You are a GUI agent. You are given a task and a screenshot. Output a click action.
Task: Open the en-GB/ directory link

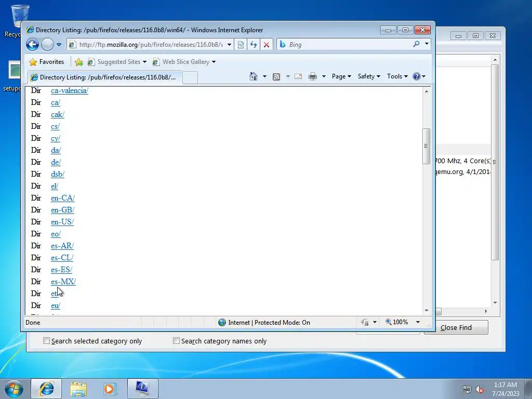pos(62,210)
